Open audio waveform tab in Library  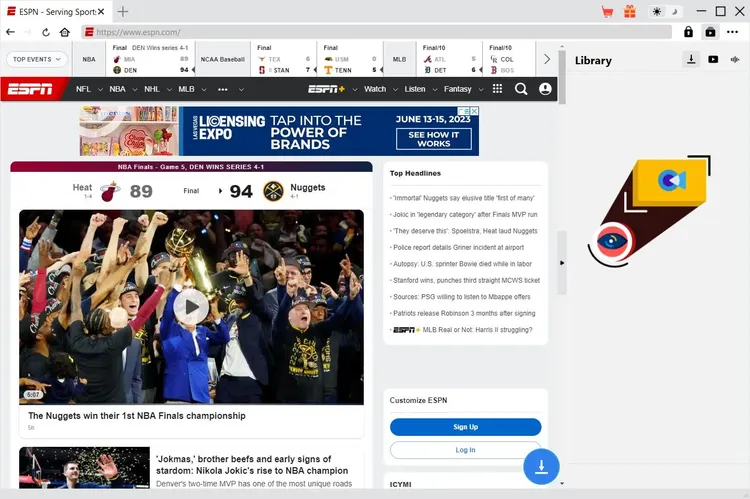[x=734, y=60]
